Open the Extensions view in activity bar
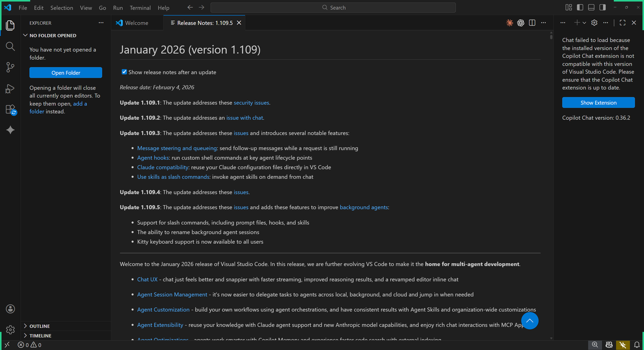This screenshot has width=644, height=350. point(10,110)
